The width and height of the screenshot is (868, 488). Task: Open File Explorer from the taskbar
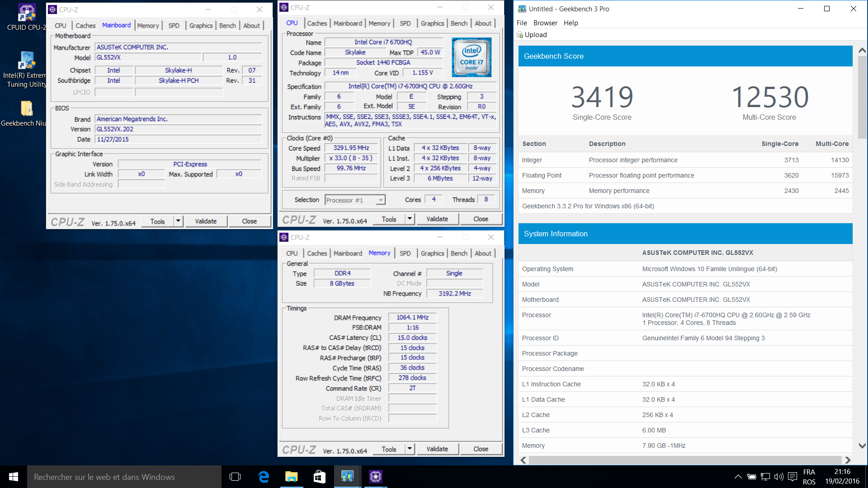click(x=292, y=477)
